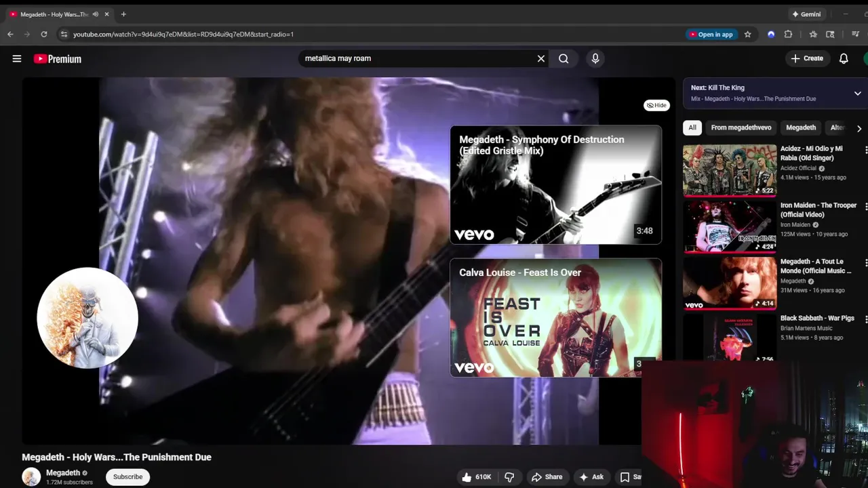Open options for Iron Maiden Trooper video
The width and height of the screenshot is (868, 488).
(x=865, y=206)
